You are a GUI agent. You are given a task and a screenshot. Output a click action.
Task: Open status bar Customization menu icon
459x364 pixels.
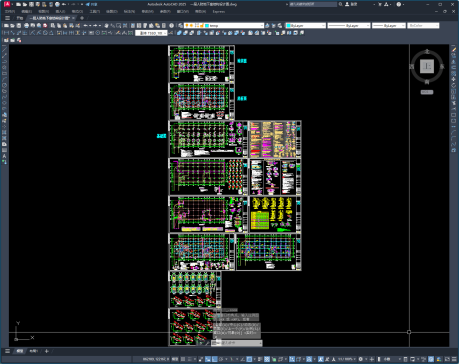point(454,359)
